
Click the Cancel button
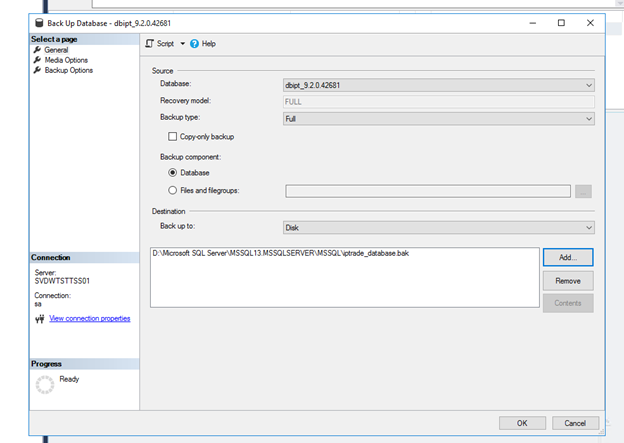coord(575,423)
